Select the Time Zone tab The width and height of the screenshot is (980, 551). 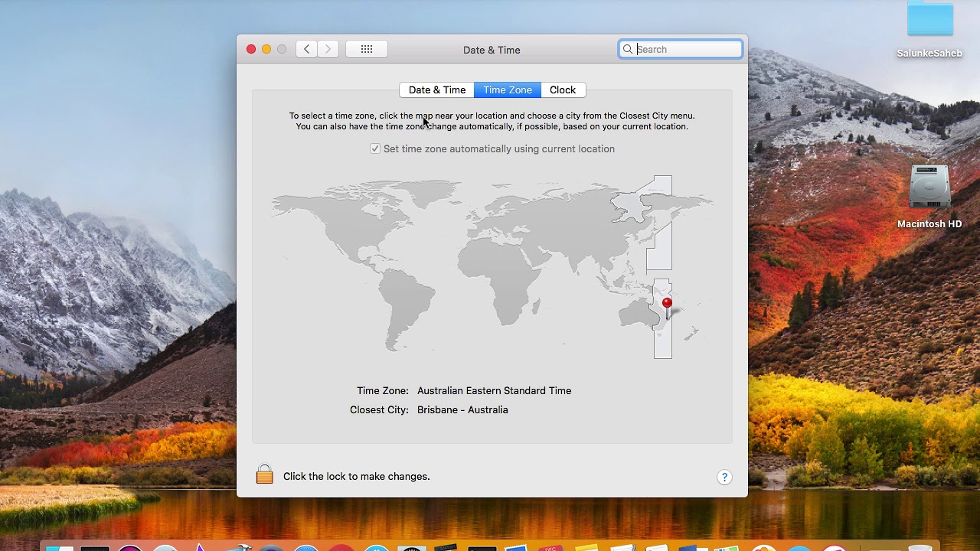[507, 90]
